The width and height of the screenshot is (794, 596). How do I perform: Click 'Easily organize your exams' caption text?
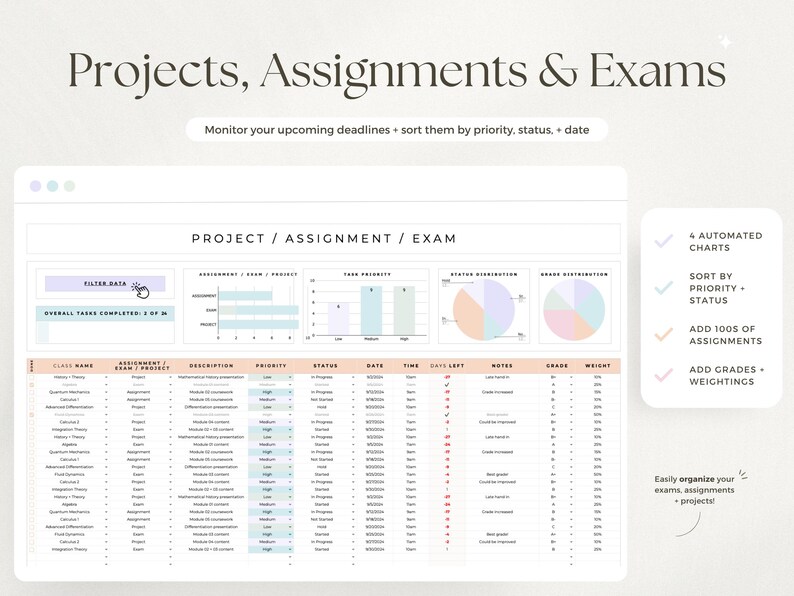coord(694,490)
